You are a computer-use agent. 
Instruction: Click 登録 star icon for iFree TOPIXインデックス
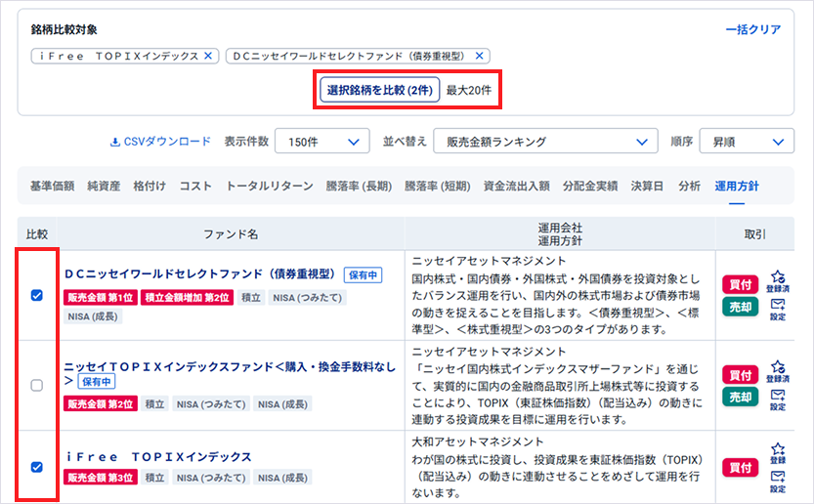[778, 453]
